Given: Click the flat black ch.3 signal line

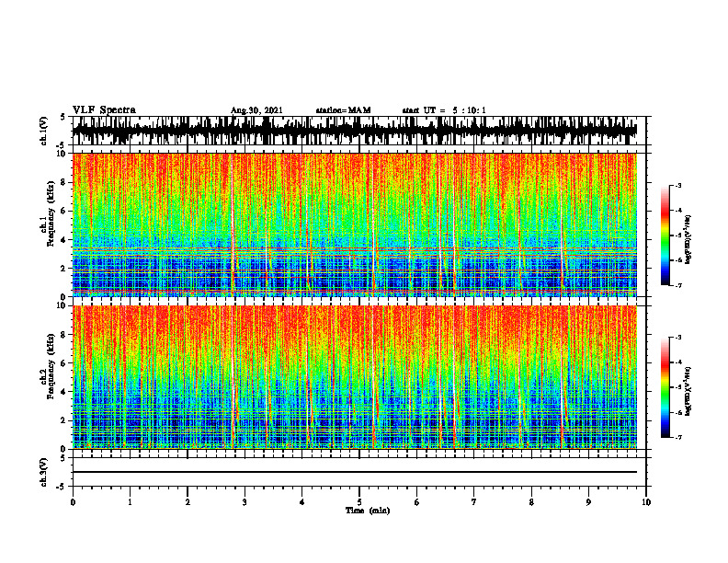Looking at the screenshot, I should coord(354,472).
